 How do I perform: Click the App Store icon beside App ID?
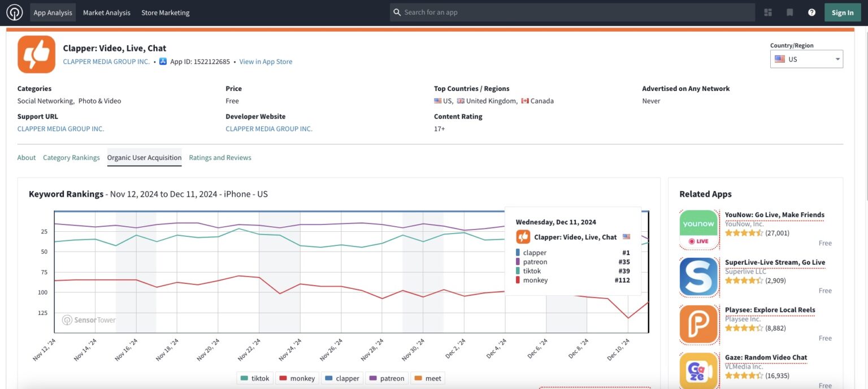click(x=163, y=62)
